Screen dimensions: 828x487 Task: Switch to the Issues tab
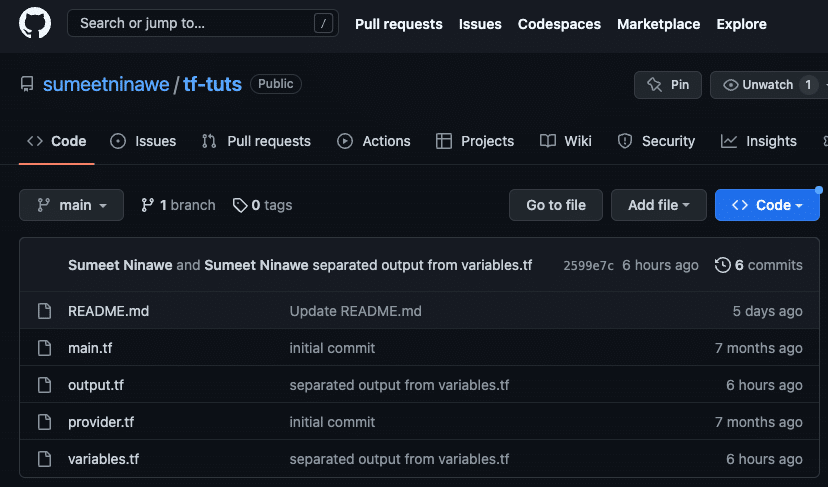tap(143, 141)
